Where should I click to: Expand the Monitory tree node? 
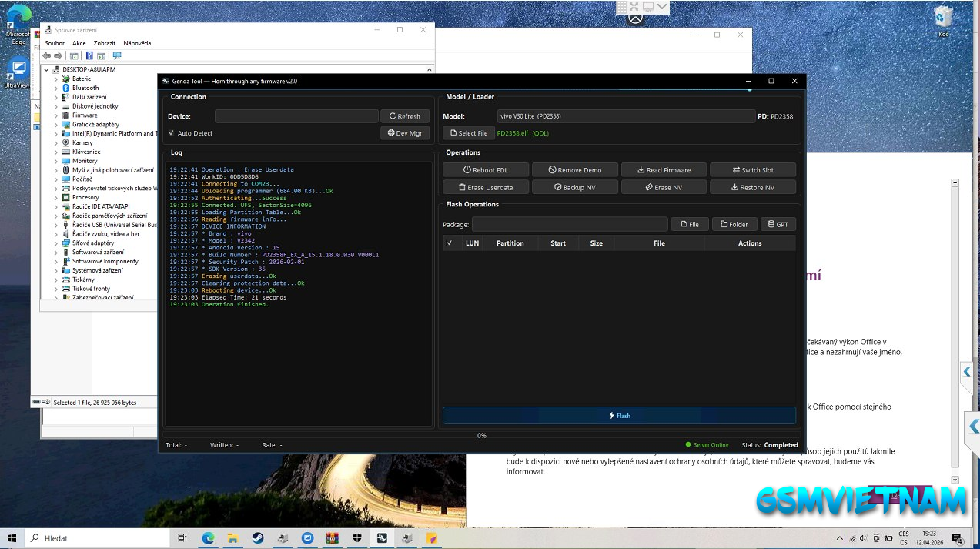tap(56, 161)
